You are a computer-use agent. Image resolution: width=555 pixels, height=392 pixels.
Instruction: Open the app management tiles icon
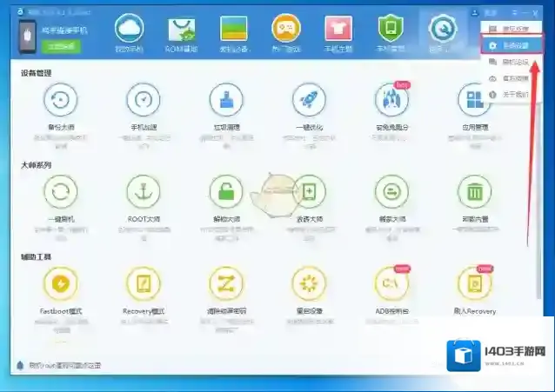click(475, 100)
